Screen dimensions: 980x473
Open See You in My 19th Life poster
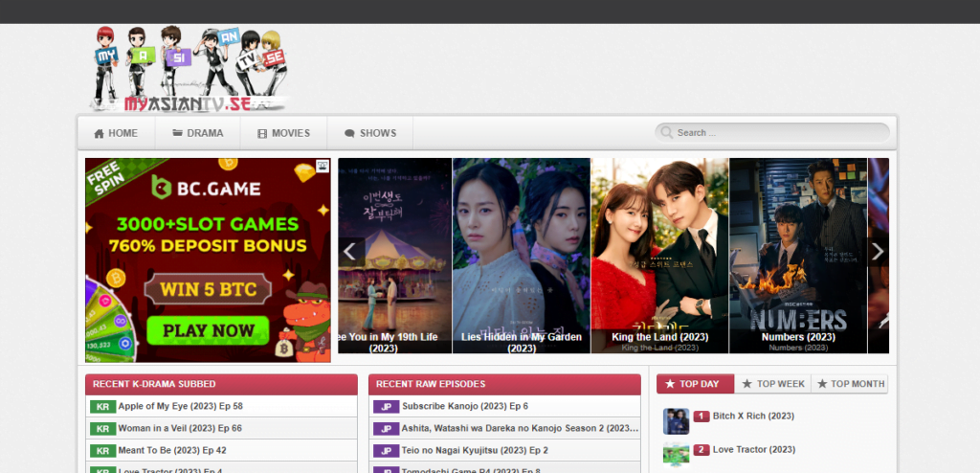pyautogui.click(x=395, y=256)
